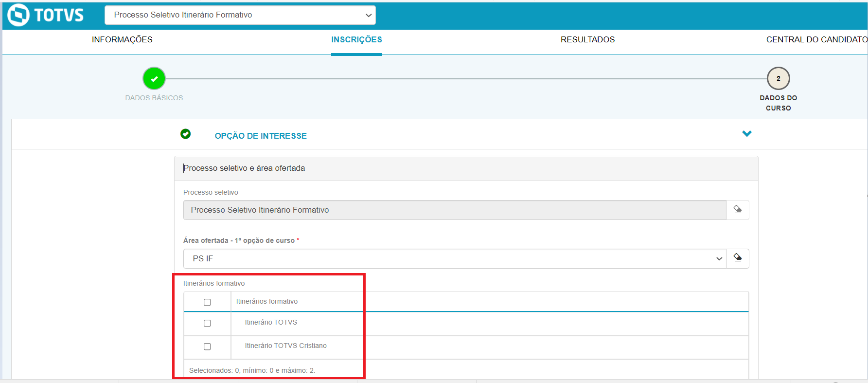Clear the Área ofertada field with eraser icon
The width and height of the screenshot is (868, 383).
coord(738,258)
